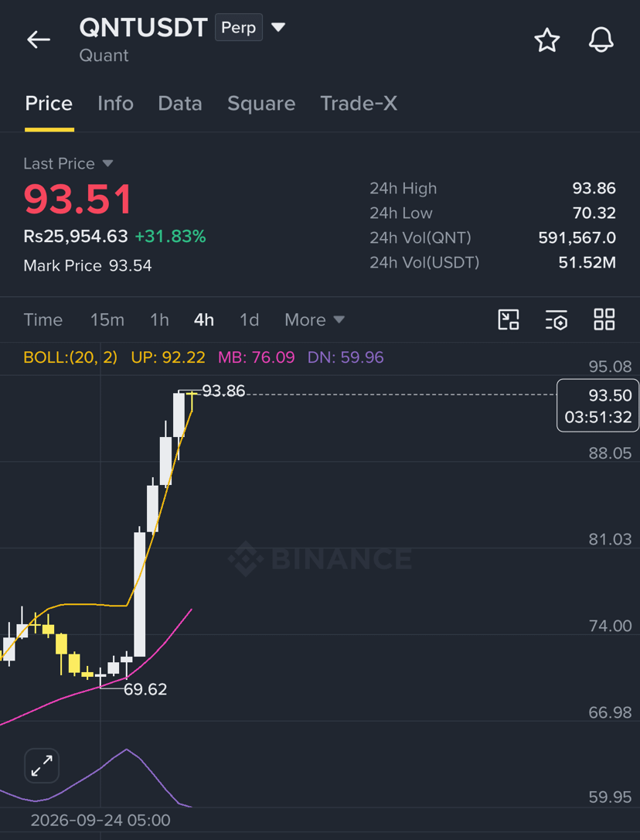Switch to the 1d chart interval
Viewport: 640px width, 840px height.
pyautogui.click(x=250, y=319)
